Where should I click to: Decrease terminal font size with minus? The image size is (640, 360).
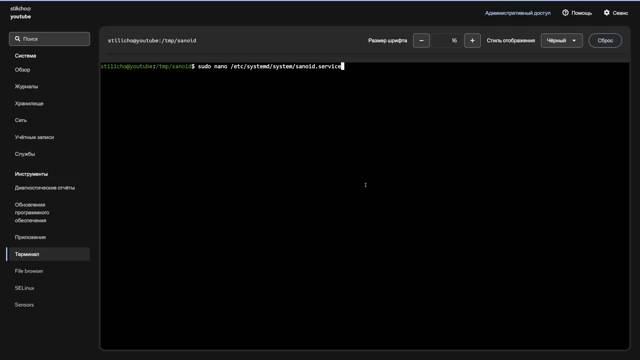tap(421, 40)
